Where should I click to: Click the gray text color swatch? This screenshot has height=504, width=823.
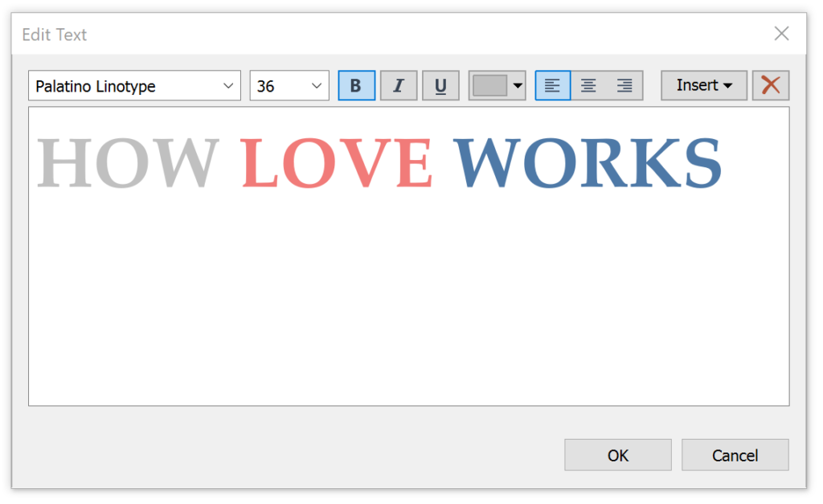click(x=489, y=85)
